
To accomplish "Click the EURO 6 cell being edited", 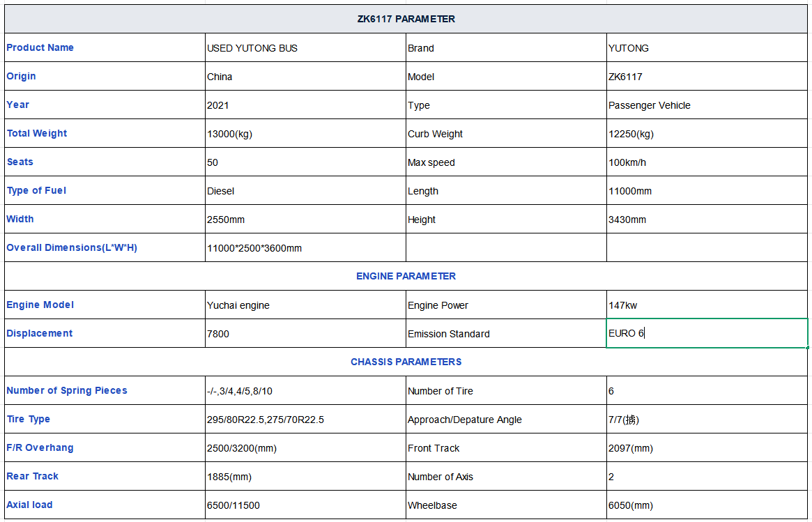I will point(707,333).
